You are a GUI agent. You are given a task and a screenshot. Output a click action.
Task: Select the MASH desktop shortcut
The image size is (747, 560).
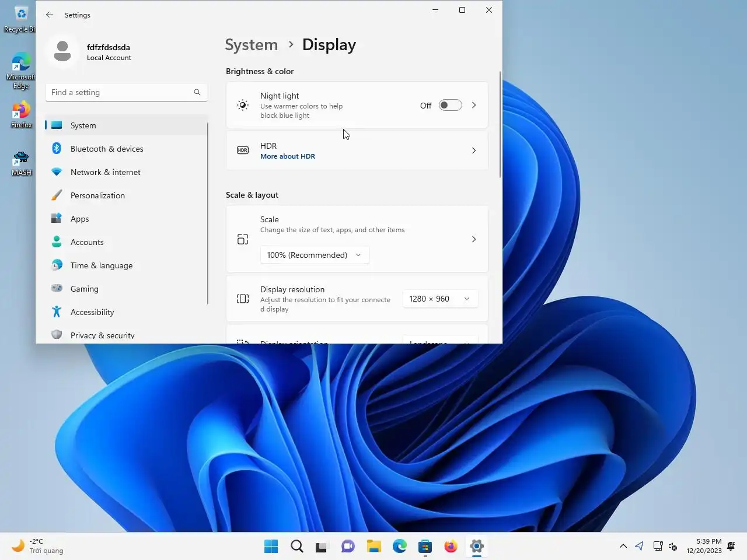tap(22, 163)
